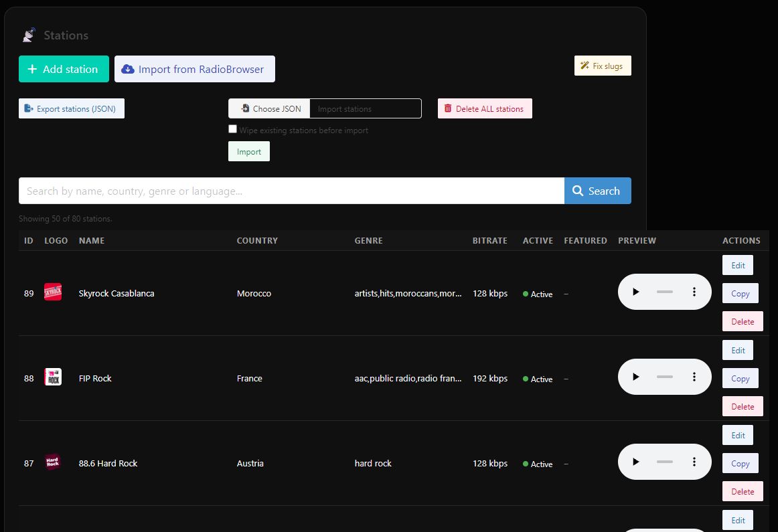The image size is (778, 532).
Task: Click the 192 kbps bitrate value
Action: tap(489, 378)
